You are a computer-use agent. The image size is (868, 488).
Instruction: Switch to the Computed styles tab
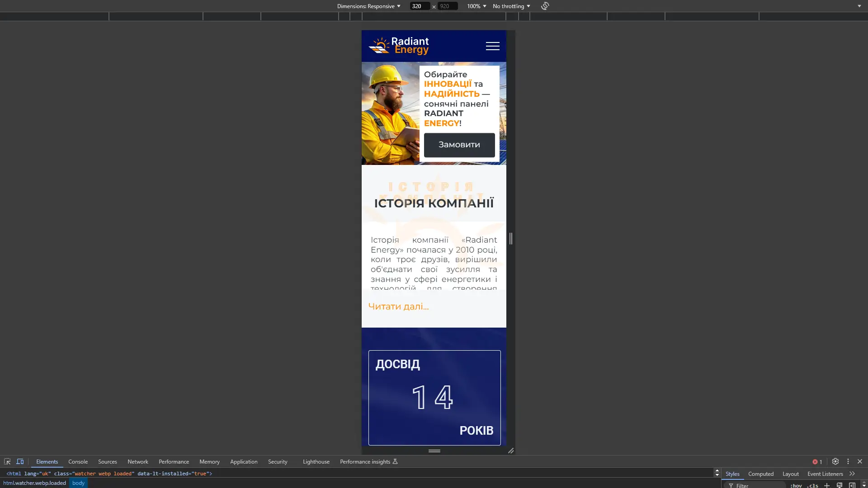pos(761,474)
